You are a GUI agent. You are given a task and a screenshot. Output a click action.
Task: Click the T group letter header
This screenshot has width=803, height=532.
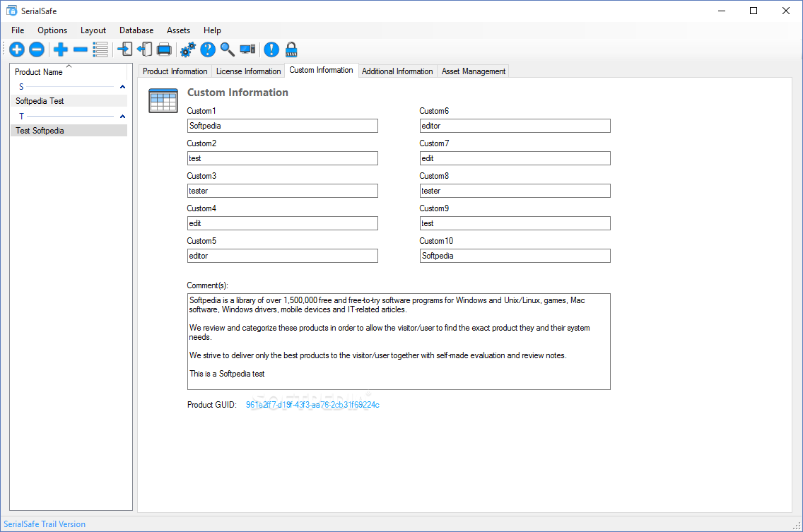click(21, 117)
